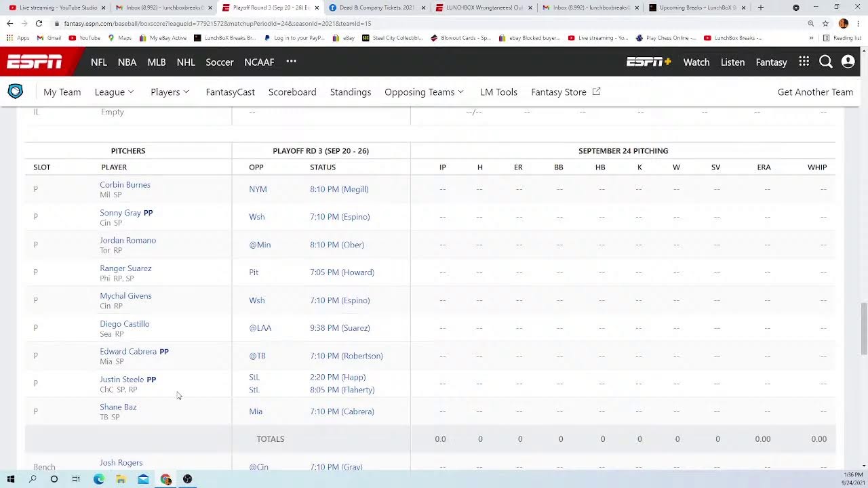The height and width of the screenshot is (488, 868).
Task: Open File Explorer from taskbar
Action: [121, 479]
